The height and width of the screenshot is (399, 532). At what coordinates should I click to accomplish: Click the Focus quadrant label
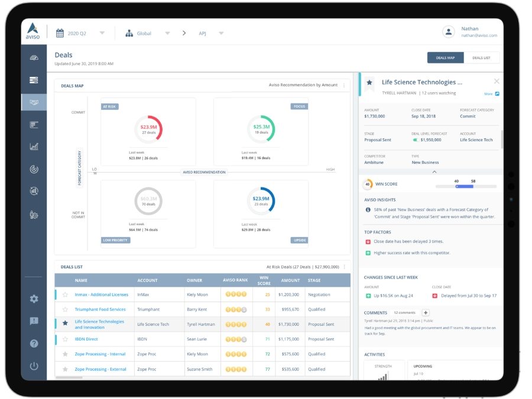[299, 106]
